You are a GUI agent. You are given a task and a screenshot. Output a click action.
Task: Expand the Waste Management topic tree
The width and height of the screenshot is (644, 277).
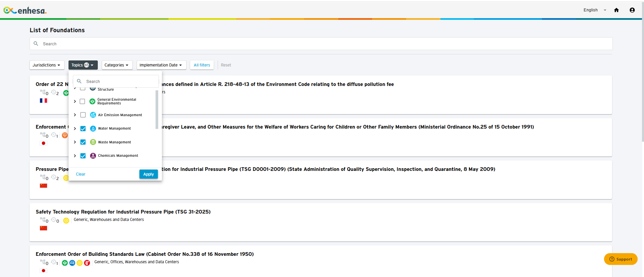(75, 142)
